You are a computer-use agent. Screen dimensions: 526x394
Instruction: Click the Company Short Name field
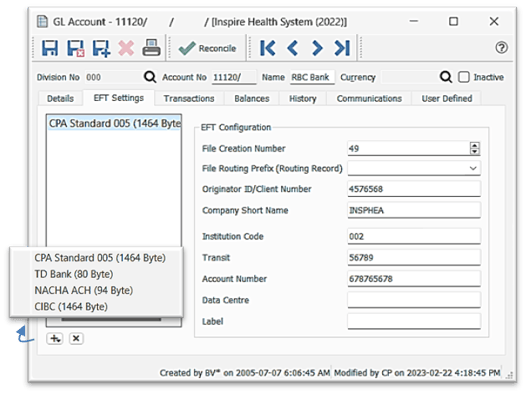click(414, 210)
